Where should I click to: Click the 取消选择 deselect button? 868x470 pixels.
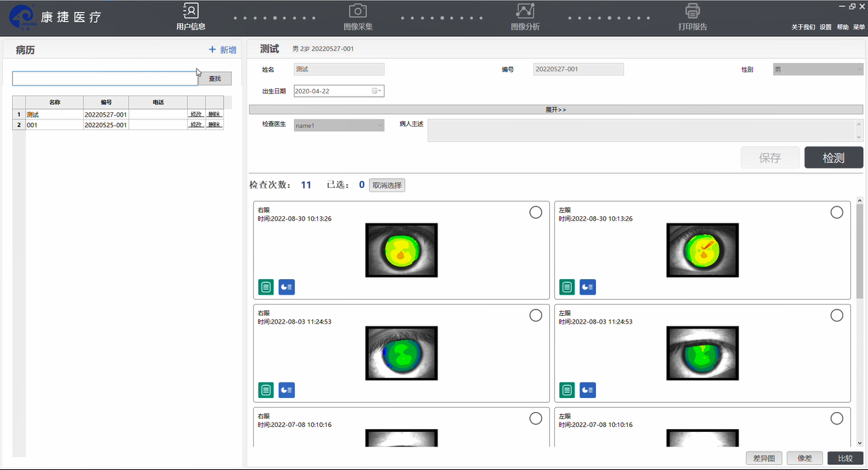click(387, 185)
